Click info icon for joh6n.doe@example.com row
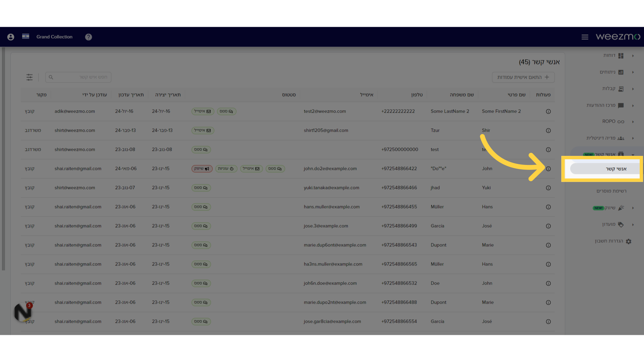The width and height of the screenshot is (644, 362). (548, 283)
